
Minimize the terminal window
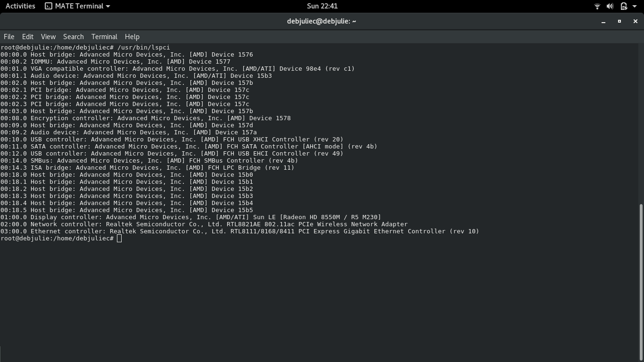(x=603, y=21)
